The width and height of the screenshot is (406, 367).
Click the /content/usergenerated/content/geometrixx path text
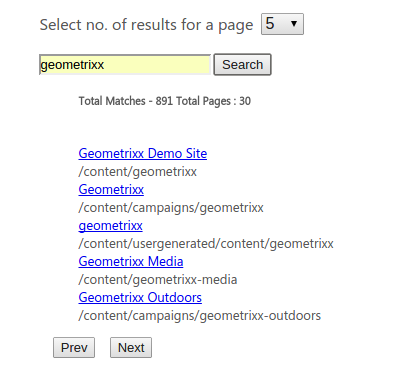pyautogui.click(x=206, y=244)
